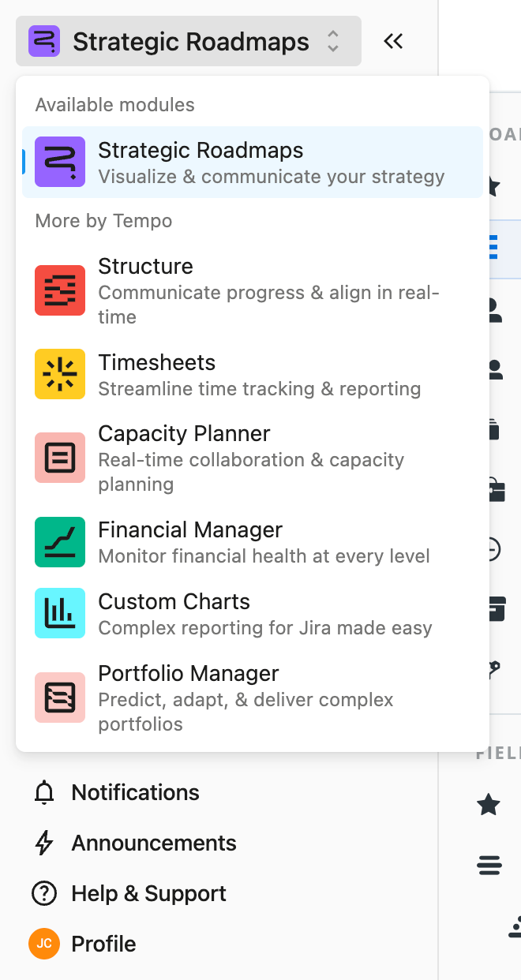Click the Notifications bell icon

coord(44,792)
